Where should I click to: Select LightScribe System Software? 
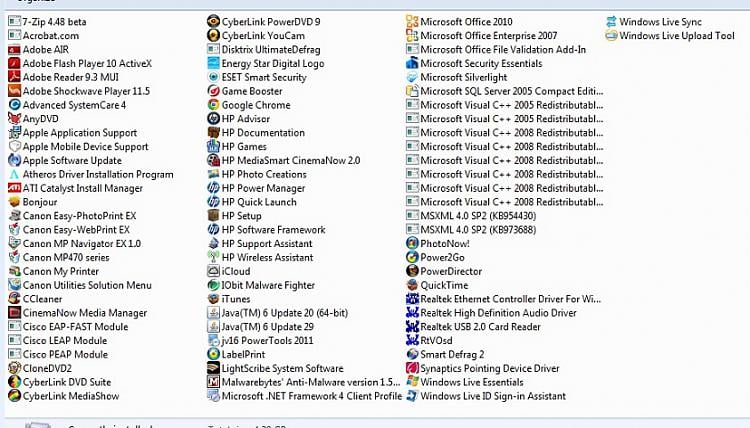coord(276,368)
